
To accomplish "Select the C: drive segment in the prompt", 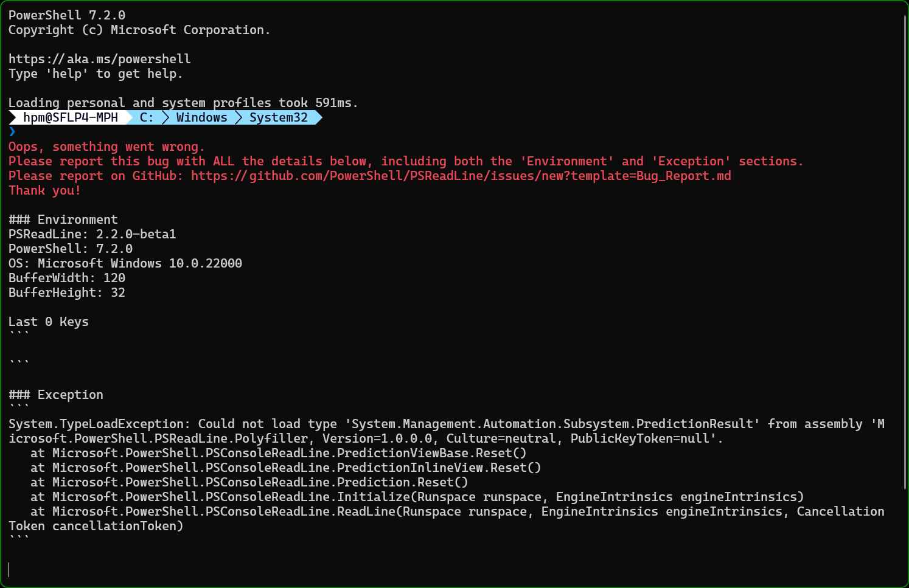I will [146, 117].
